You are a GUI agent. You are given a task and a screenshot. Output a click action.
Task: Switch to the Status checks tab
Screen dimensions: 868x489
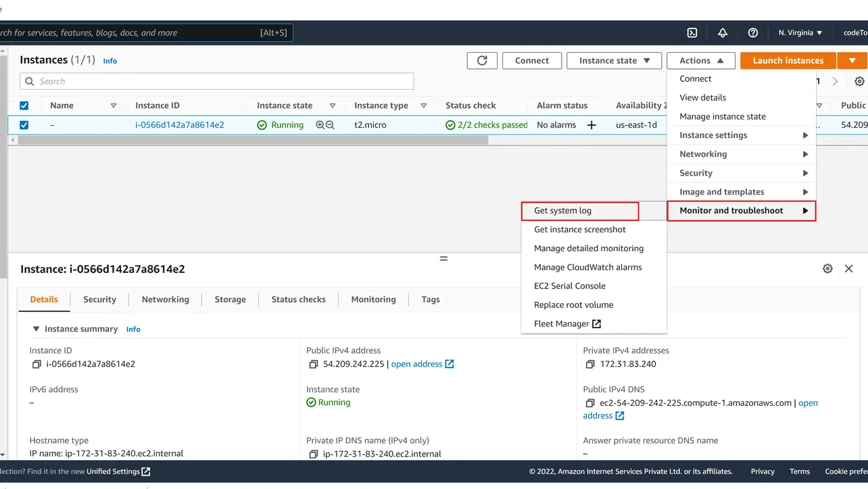[298, 299]
